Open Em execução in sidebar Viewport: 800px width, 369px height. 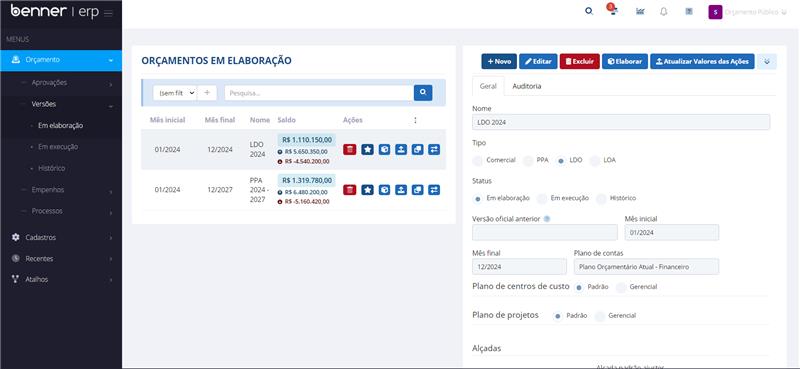58,146
